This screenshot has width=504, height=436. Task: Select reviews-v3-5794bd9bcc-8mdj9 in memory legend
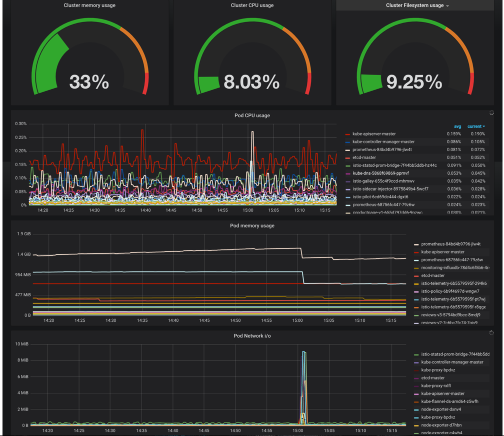tap(450, 315)
